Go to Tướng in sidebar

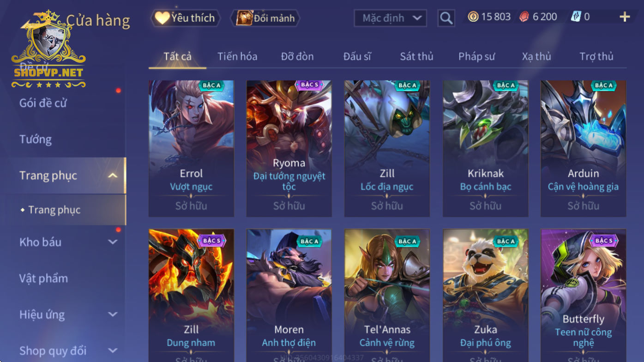36,139
